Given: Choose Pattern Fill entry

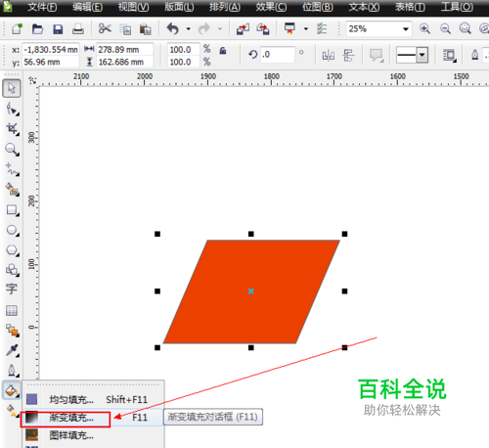Looking at the screenshot, I should click(x=93, y=435).
